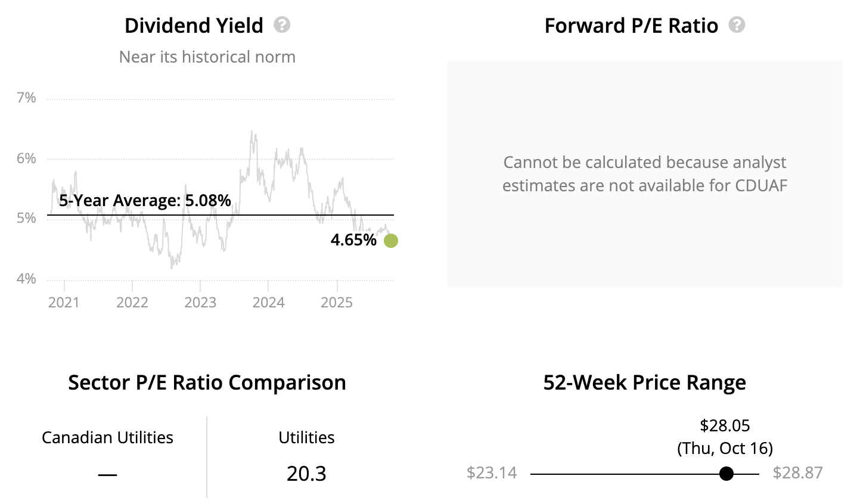The height and width of the screenshot is (504, 857).
Task: Click the Forward P/E Ratio heading
Action: [x=631, y=26]
